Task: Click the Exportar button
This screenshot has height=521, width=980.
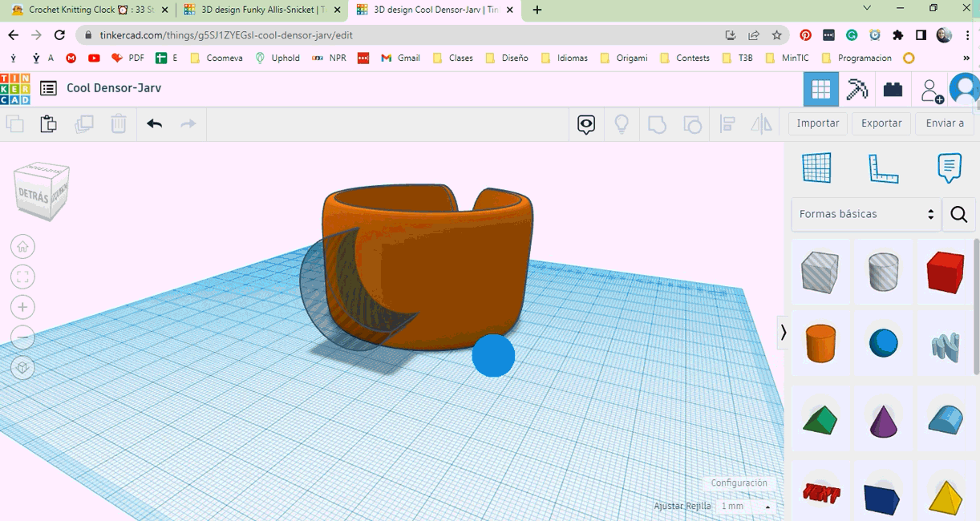Action: point(881,123)
